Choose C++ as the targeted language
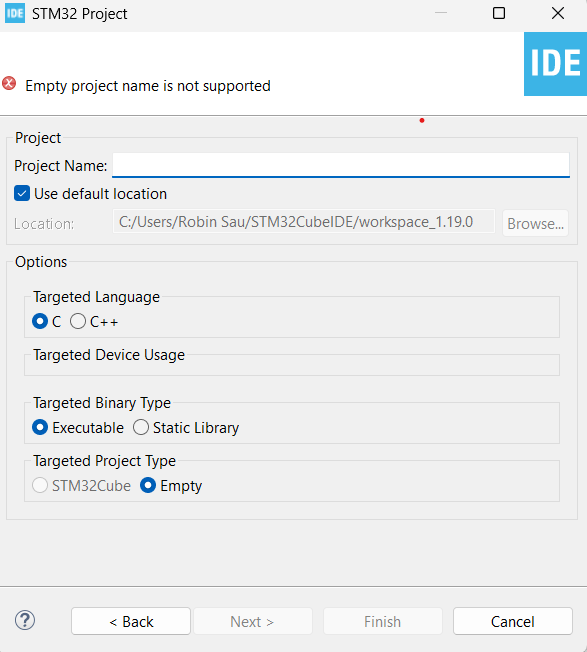Viewport: 587px width, 652px height. tap(78, 321)
